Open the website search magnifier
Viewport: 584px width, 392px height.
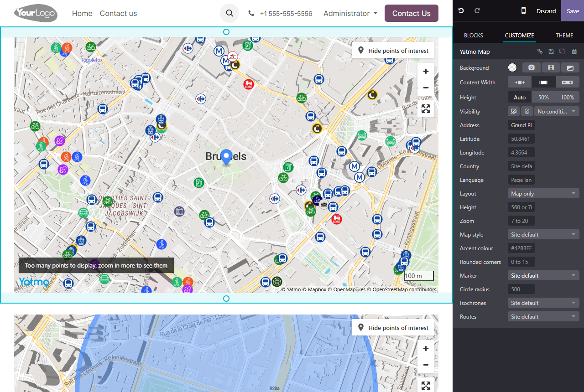[x=229, y=13]
